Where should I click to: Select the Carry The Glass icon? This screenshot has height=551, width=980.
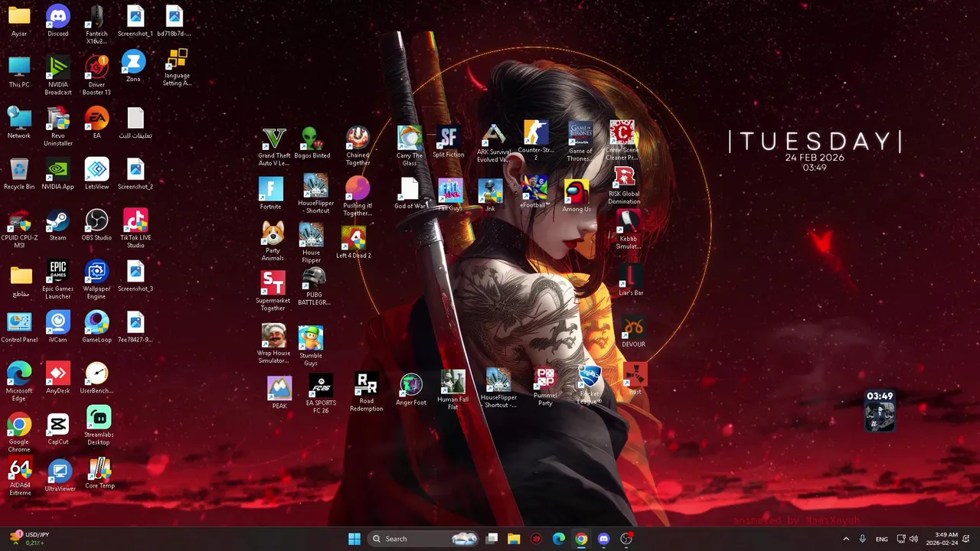410,147
